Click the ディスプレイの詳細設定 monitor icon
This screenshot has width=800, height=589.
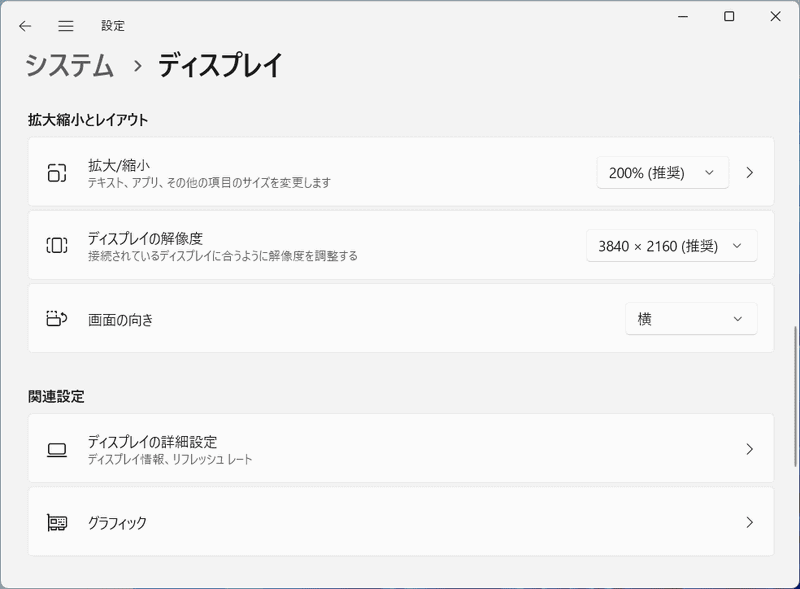(x=55, y=448)
